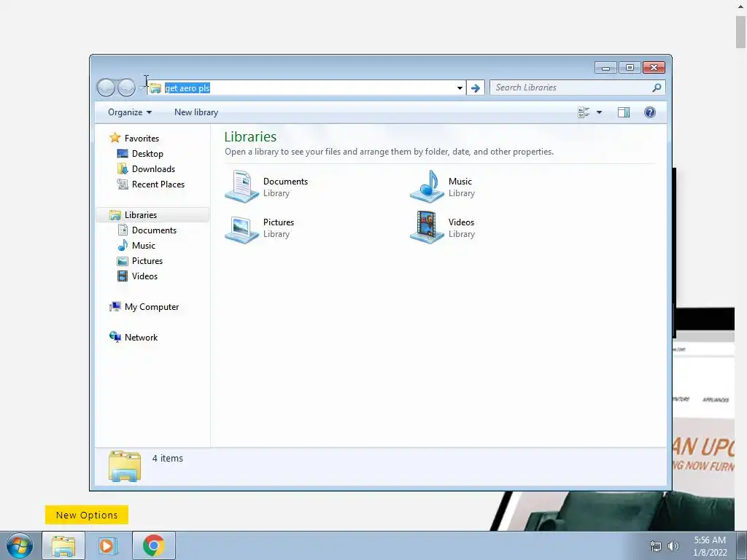
Task: Click the '4 items' details text
Action: point(167,458)
